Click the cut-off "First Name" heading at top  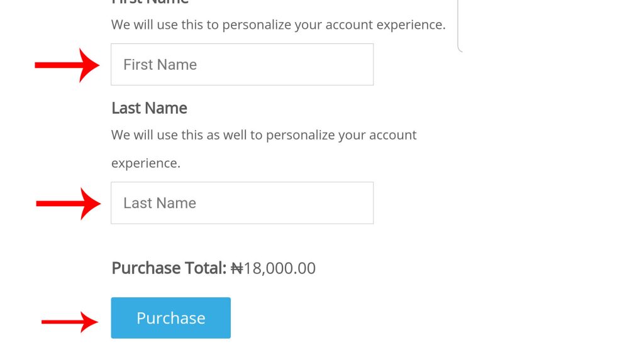point(150,2)
